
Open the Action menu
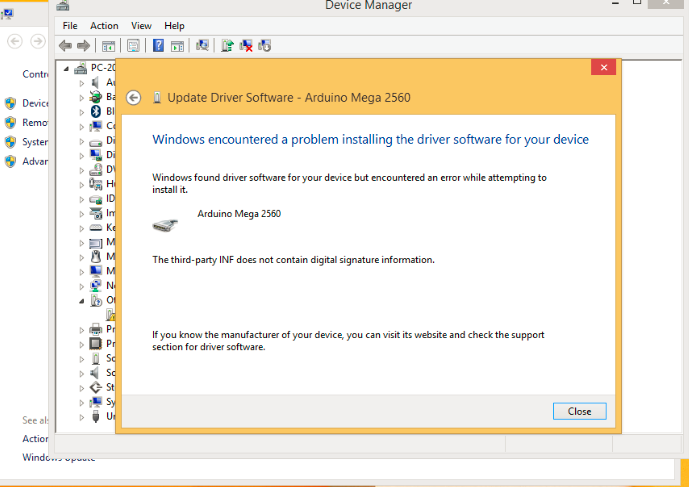(104, 25)
